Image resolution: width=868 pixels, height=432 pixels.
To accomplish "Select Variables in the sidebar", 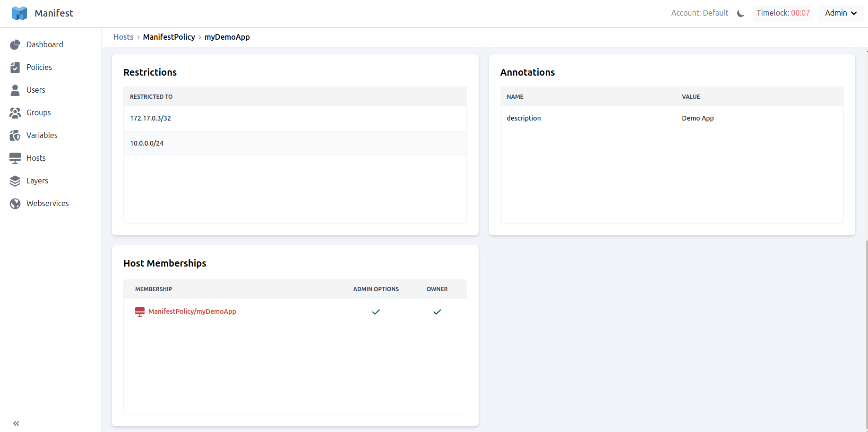I will click(x=42, y=135).
